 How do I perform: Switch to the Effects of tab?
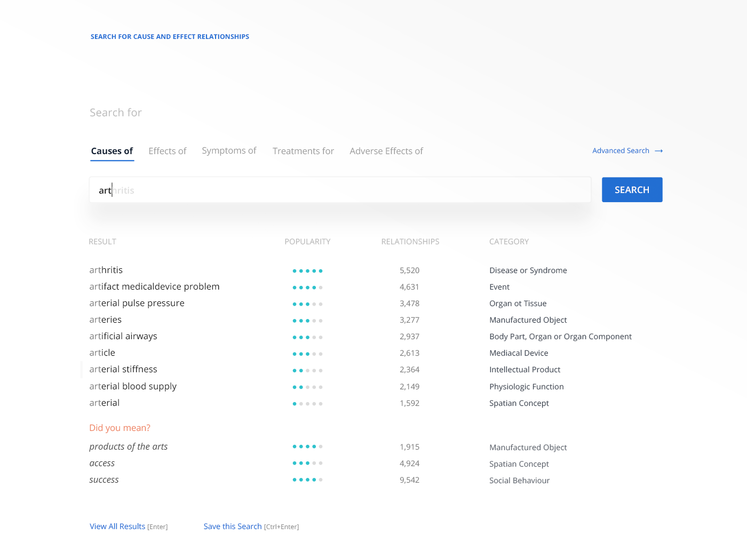[x=168, y=151]
